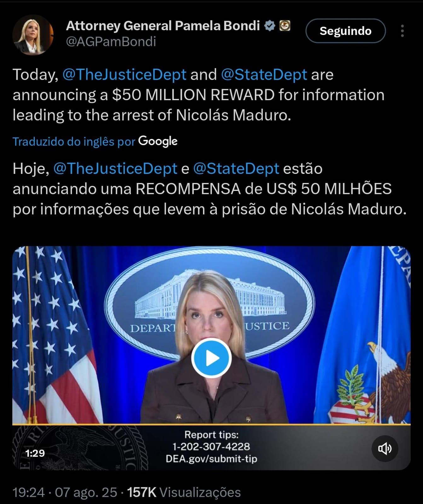The width and height of the screenshot is (423, 504).
Task: Open the post timestamp 19:24 · 07 ago. 25
Action: tap(65, 492)
